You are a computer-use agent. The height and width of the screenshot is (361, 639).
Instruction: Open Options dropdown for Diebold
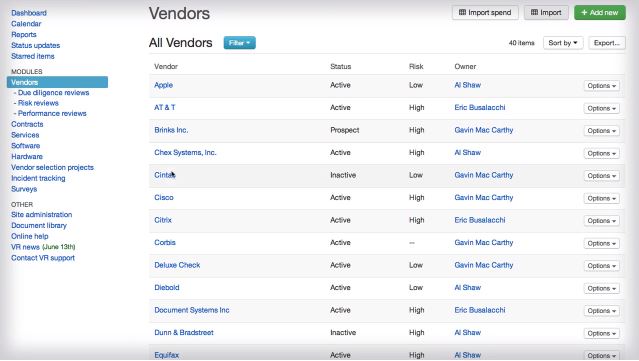(602, 288)
